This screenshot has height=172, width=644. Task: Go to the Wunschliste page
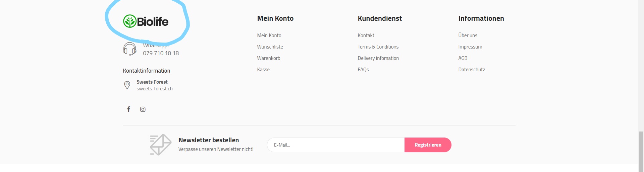[270, 47]
